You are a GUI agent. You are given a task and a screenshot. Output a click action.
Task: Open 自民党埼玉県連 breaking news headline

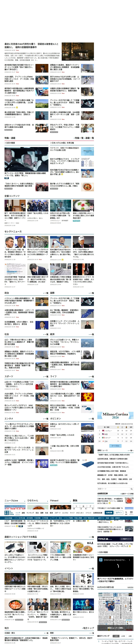click(x=112, y=459)
